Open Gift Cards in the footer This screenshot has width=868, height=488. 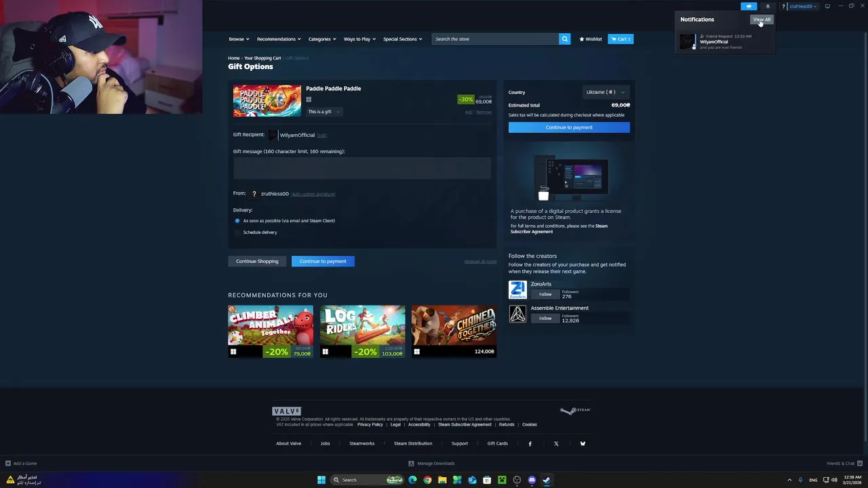pos(497,443)
